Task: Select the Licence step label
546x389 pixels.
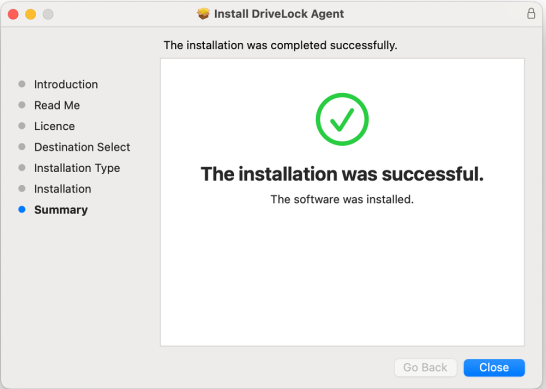Action: point(54,126)
